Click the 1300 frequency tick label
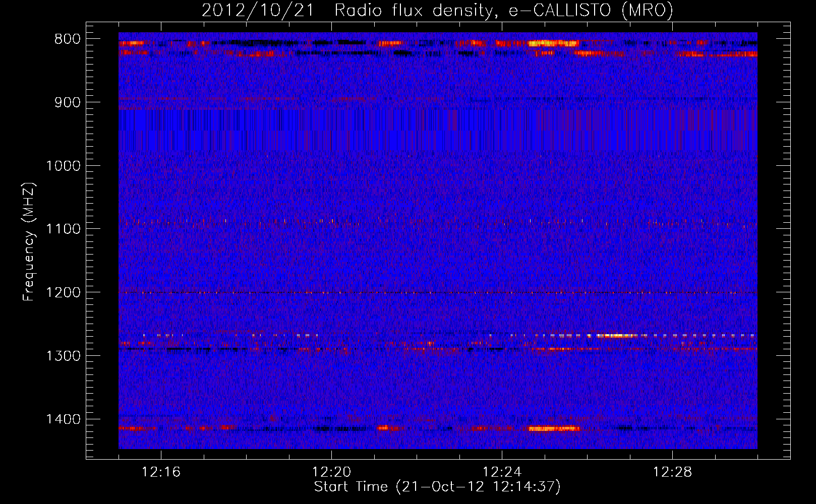 [63, 356]
